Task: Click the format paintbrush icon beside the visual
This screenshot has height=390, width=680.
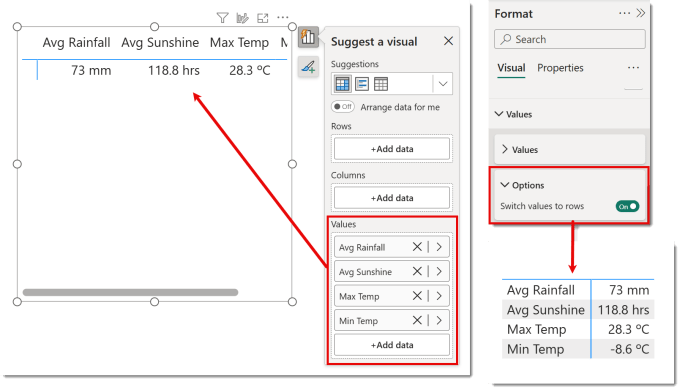Action: pos(308,67)
